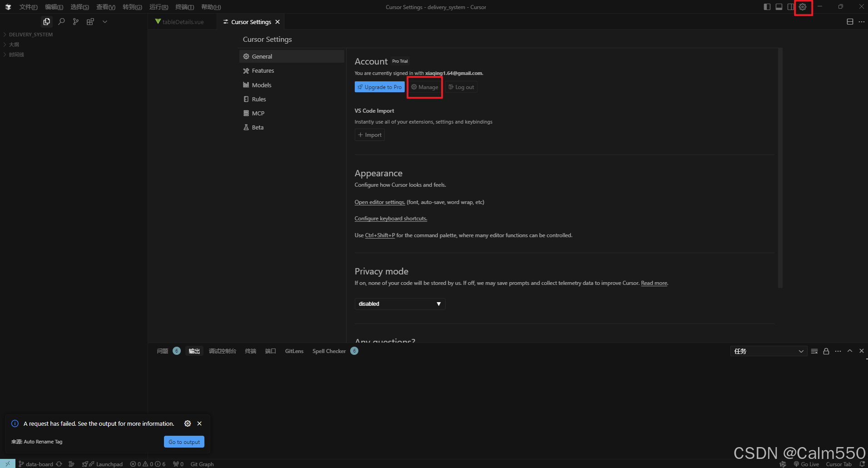Image resolution: width=868 pixels, height=468 pixels.
Task: Click the split editor layout icon
Action: coord(850,21)
